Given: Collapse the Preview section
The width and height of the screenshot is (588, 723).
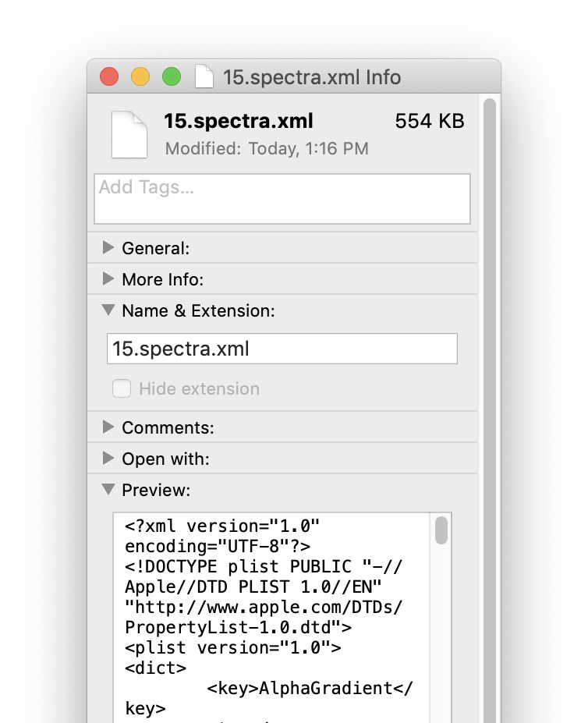Looking at the screenshot, I should click(x=108, y=490).
